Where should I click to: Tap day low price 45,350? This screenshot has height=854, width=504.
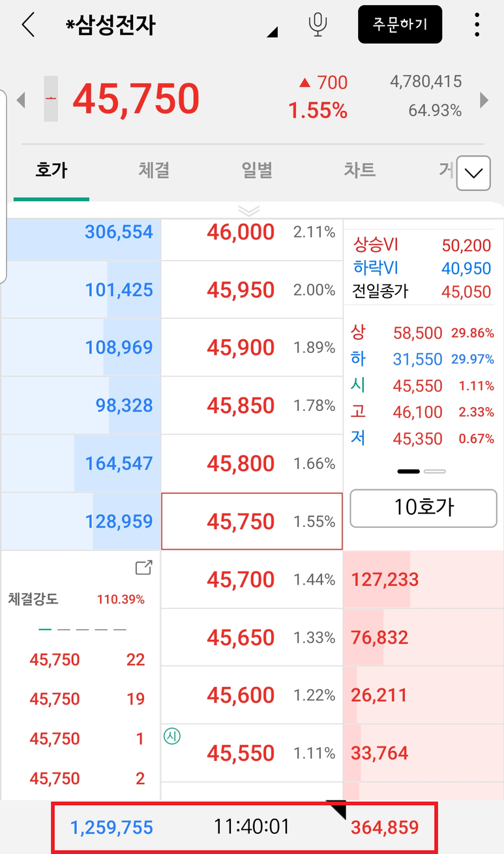point(417,439)
